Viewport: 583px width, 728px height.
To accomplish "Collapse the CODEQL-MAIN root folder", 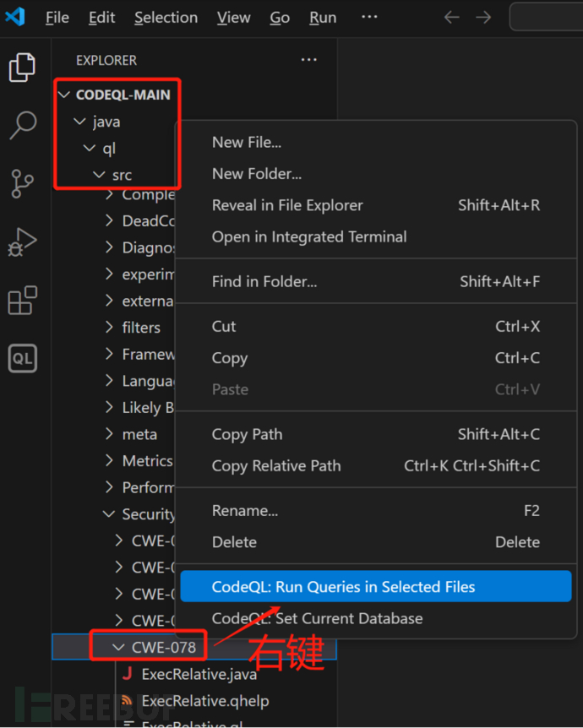I will coord(123,95).
